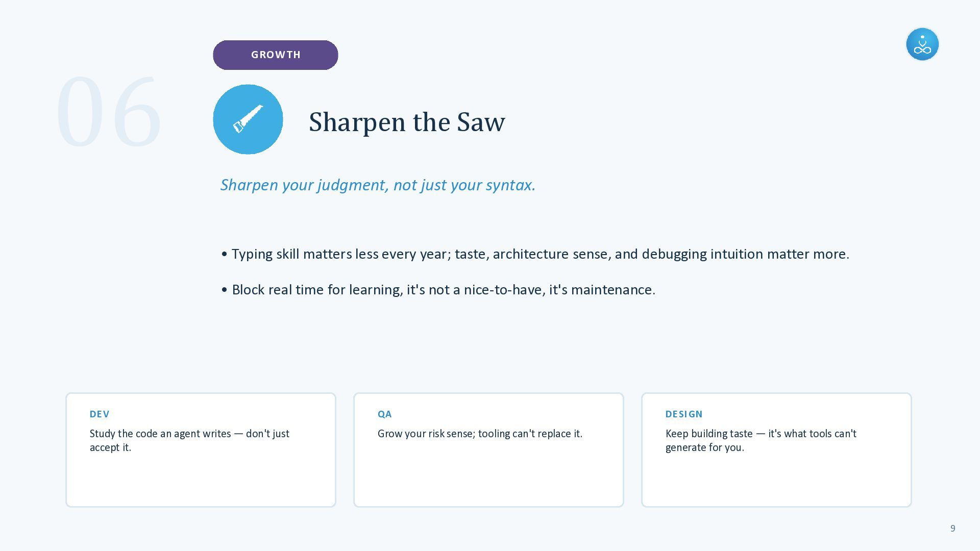Select the text about studying agent code
The height and width of the screenshot is (551, 980).
[189, 440]
